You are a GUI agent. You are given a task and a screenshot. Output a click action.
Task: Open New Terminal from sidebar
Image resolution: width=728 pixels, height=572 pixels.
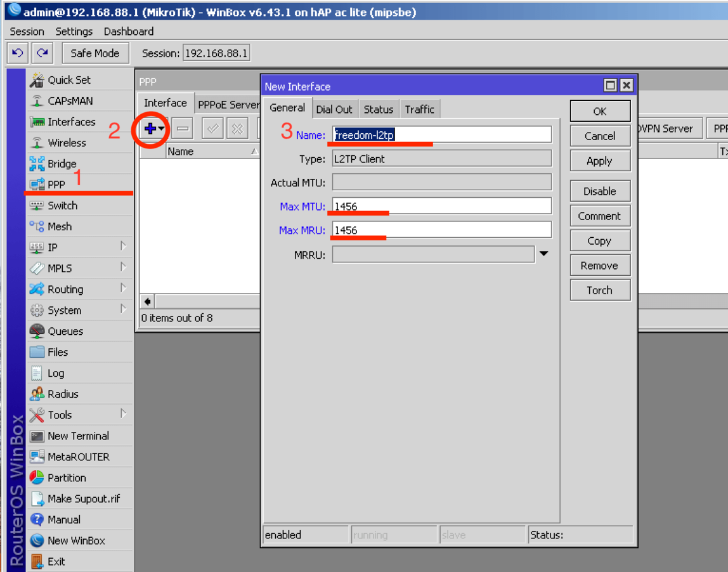point(77,436)
